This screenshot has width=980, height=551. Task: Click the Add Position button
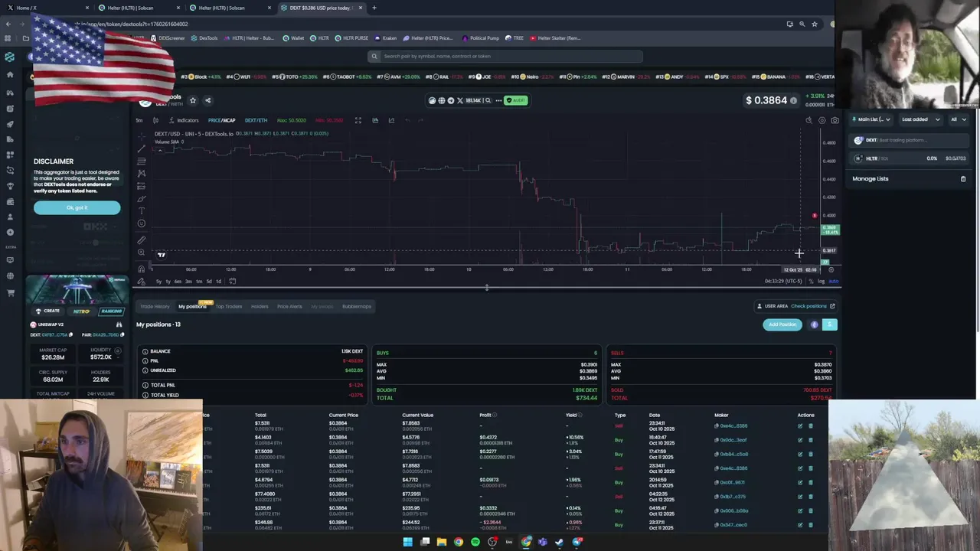782,324
